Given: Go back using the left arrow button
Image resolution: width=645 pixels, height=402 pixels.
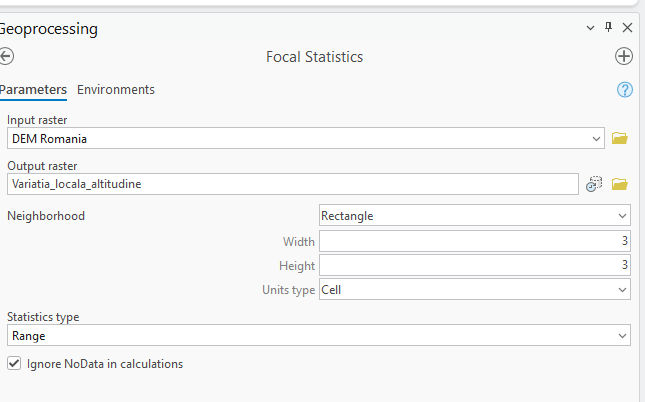Looking at the screenshot, I should (7, 57).
